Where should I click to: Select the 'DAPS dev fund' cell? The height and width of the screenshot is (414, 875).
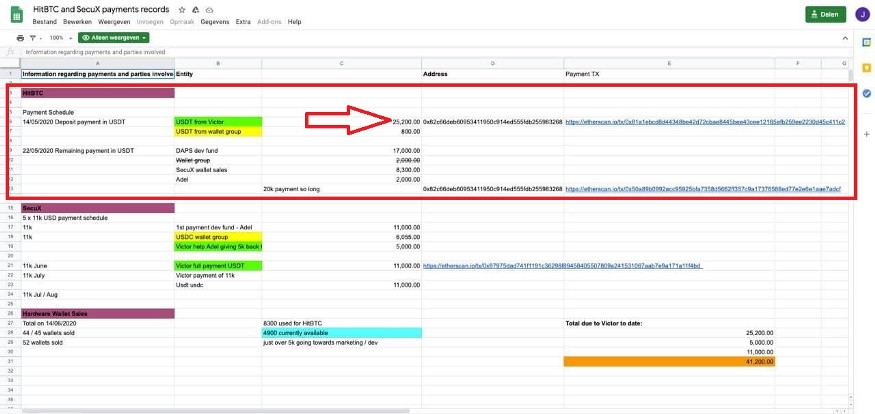point(218,151)
